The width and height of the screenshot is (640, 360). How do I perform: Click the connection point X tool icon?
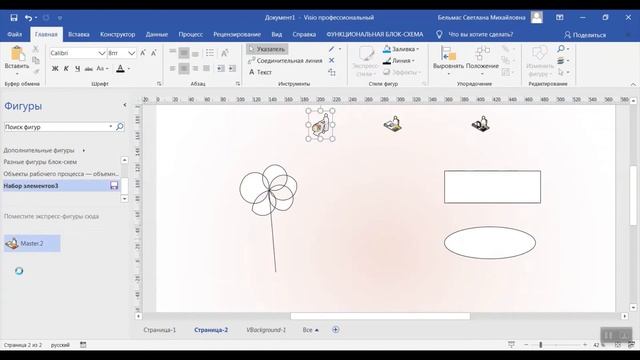tap(331, 60)
